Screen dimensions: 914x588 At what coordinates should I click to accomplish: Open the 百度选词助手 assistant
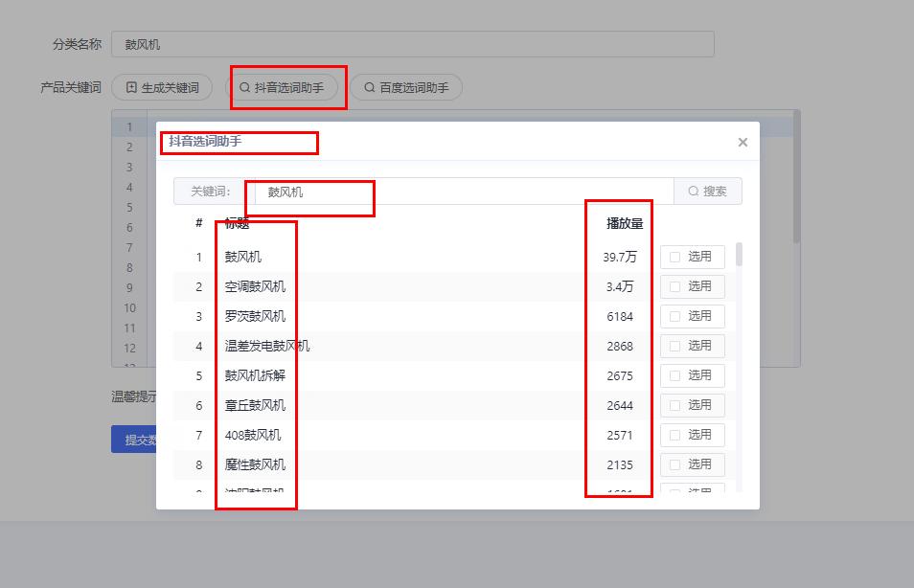pos(406,87)
